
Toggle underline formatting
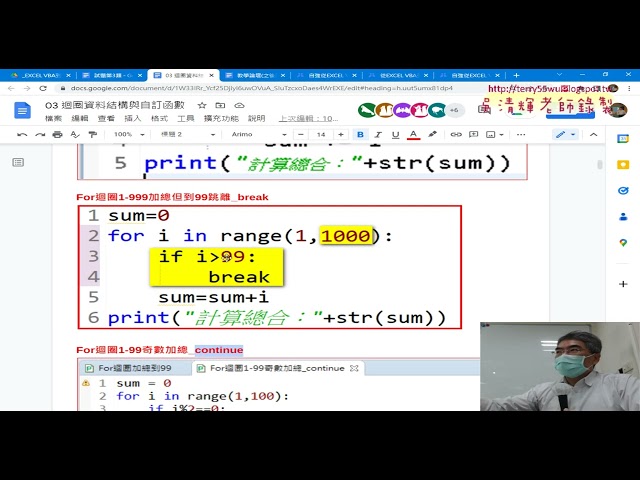coord(395,134)
